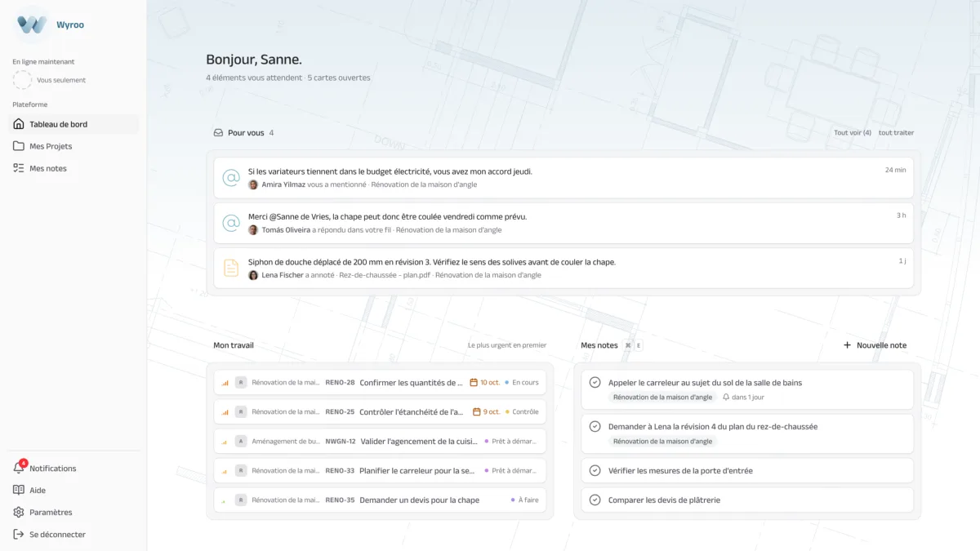Click the calendar icon next to 10 oct.

tap(474, 383)
